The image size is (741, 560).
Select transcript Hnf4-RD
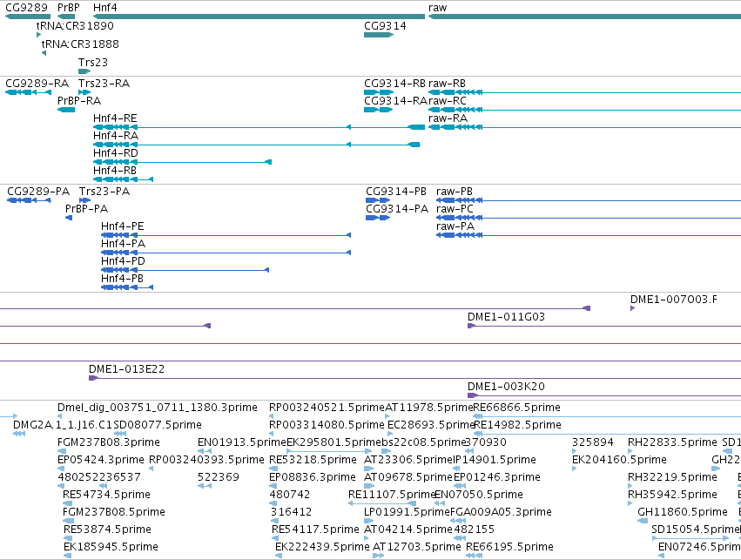point(182,162)
